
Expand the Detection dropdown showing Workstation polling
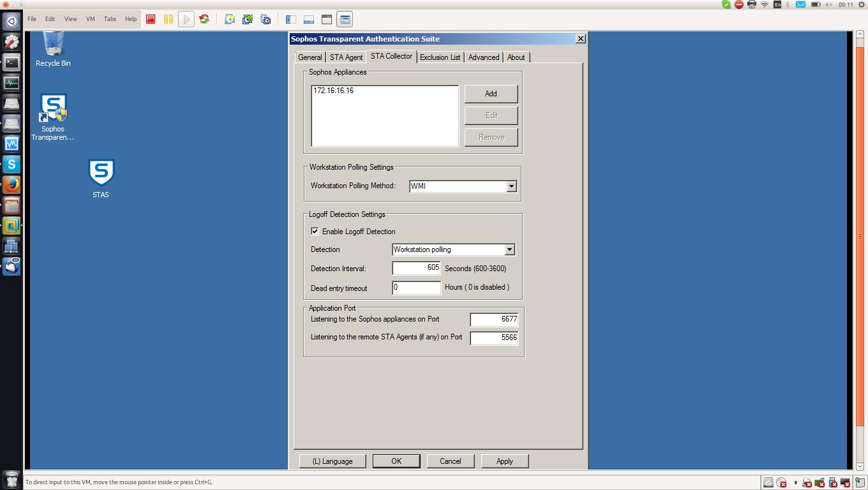(509, 249)
